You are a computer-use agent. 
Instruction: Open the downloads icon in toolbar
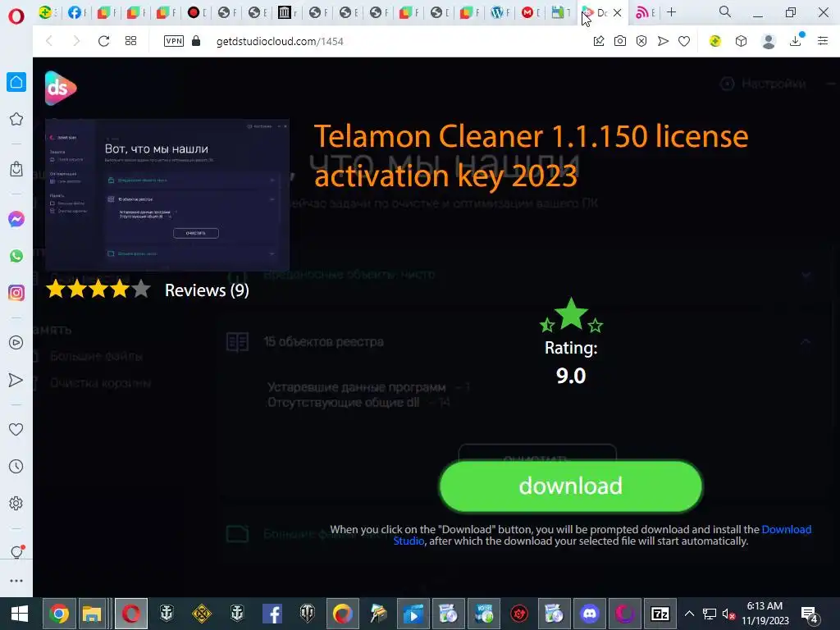click(x=796, y=41)
